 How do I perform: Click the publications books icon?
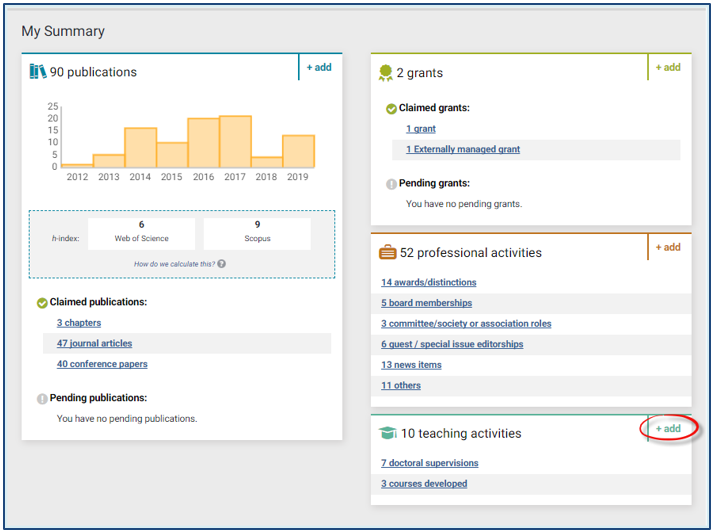(x=38, y=71)
